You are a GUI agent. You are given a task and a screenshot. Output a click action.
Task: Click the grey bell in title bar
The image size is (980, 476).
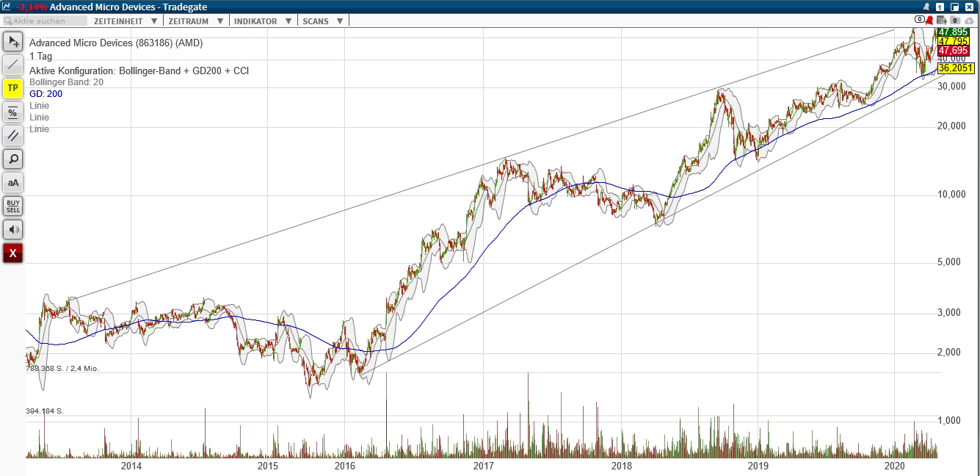tap(926, 7)
